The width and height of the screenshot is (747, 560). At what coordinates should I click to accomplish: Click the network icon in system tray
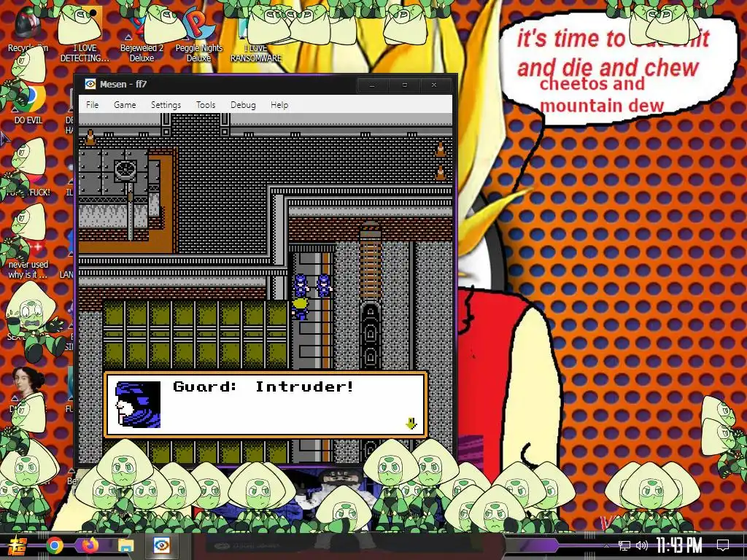pyautogui.click(x=624, y=545)
